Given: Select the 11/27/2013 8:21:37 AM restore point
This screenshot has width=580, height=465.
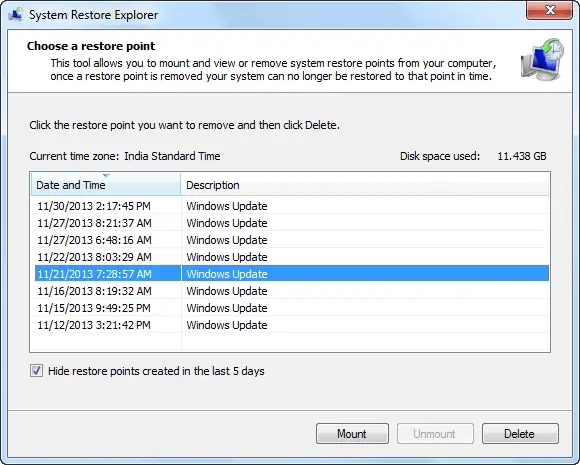Looking at the screenshot, I should click(290, 223).
